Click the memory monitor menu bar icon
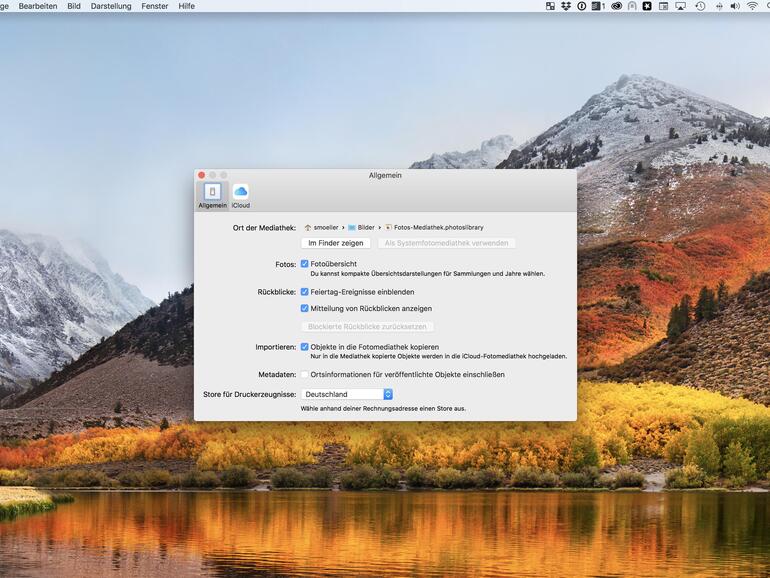 click(598, 6)
